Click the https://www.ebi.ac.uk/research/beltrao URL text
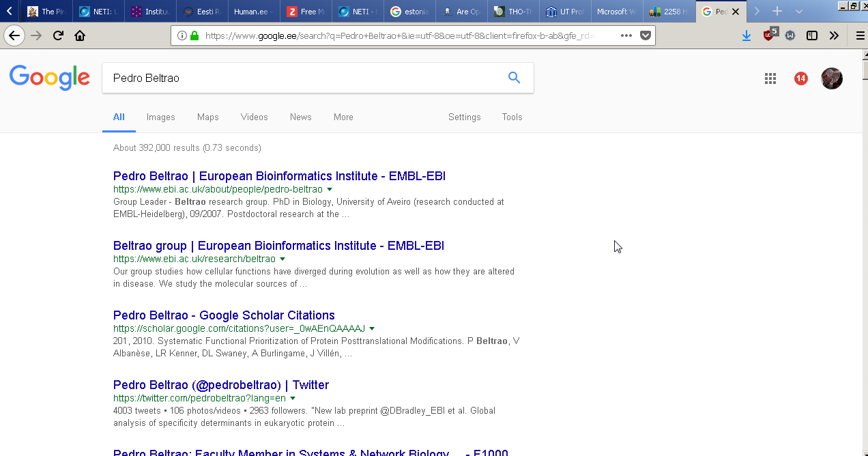 coord(194,259)
